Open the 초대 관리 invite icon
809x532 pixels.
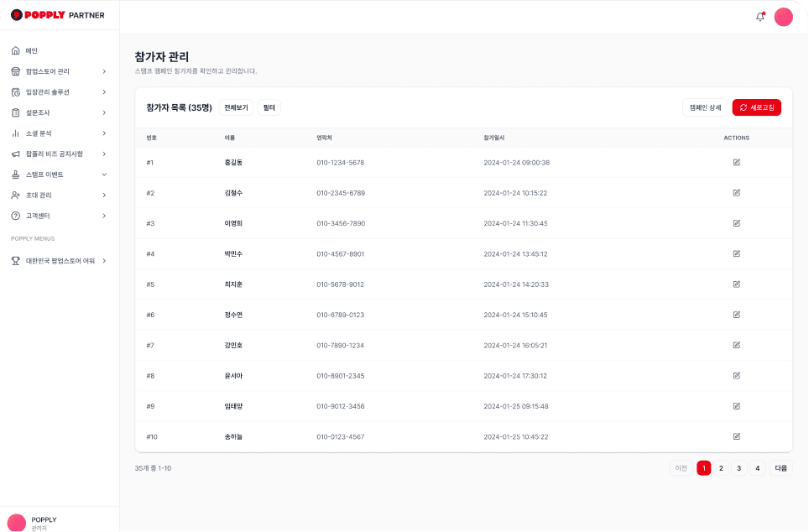(15, 195)
